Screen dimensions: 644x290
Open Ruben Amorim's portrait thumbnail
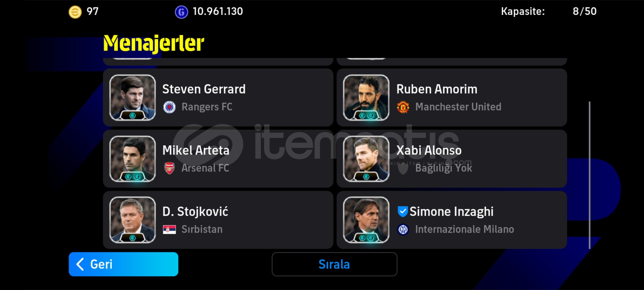point(366,97)
